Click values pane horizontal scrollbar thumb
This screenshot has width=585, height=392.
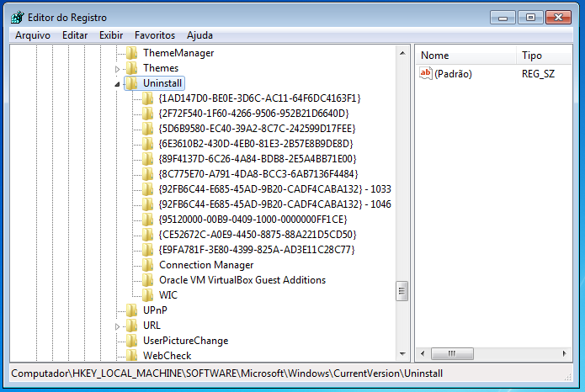pyautogui.click(x=452, y=353)
